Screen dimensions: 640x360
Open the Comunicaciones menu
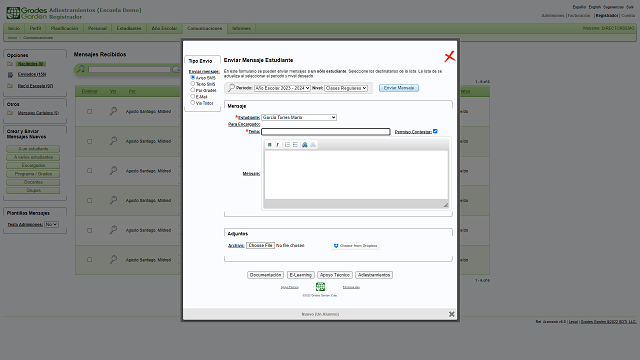pos(204,28)
